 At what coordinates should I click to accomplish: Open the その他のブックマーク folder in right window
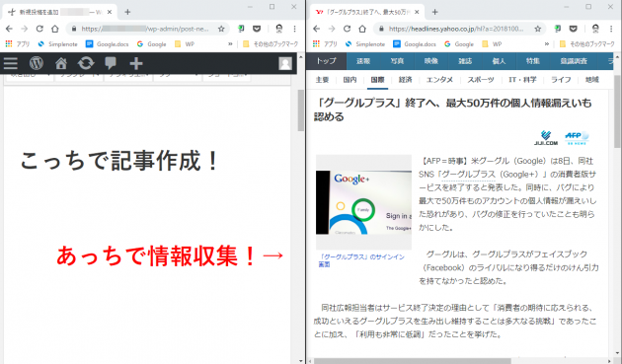pyautogui.click(x=586, y=44)
